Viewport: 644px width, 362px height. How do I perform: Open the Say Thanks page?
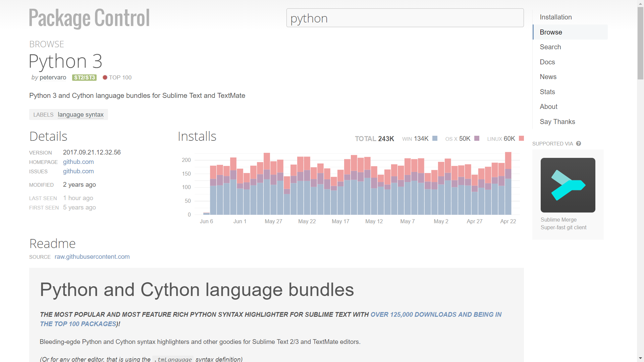(x=557, y=122)
